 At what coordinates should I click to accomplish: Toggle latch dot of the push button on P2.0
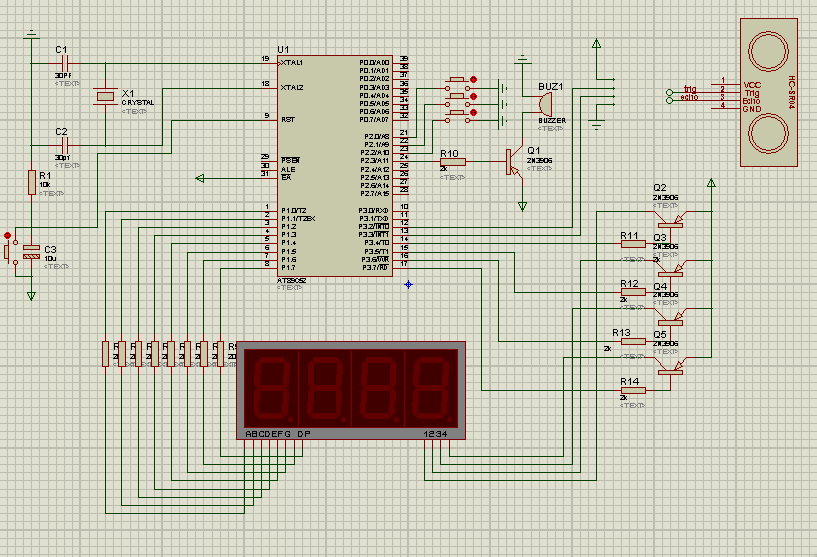474,80
